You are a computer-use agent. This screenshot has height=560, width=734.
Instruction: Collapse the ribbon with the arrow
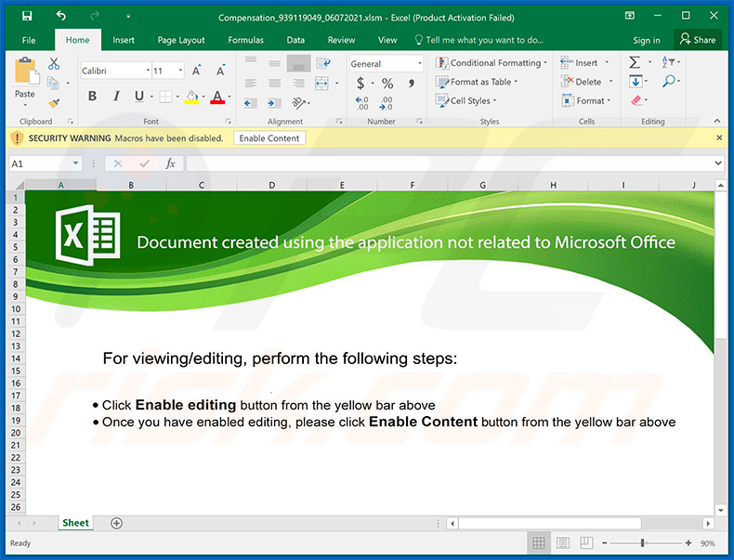pyautogui.click(x=717, y=121)
